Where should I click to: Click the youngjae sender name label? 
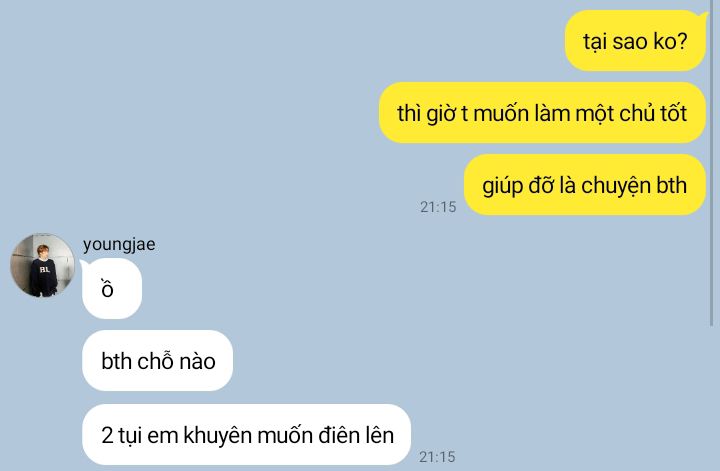click(119, 245)
